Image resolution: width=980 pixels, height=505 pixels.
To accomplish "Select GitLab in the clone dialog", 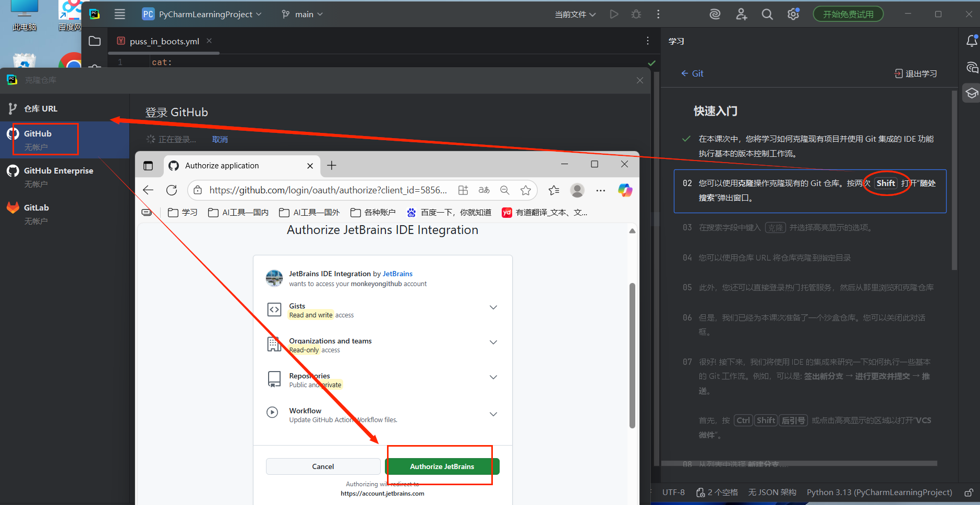I will click(37, 207).
